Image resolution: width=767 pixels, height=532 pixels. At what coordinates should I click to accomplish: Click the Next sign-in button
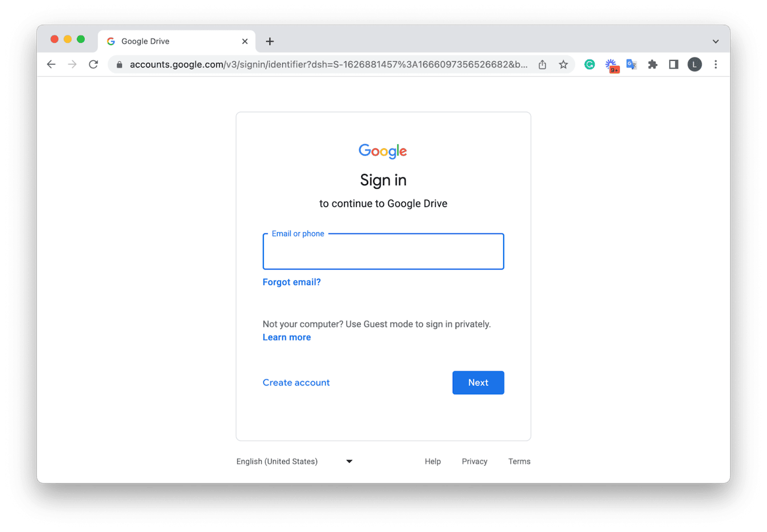coord(478,382)
